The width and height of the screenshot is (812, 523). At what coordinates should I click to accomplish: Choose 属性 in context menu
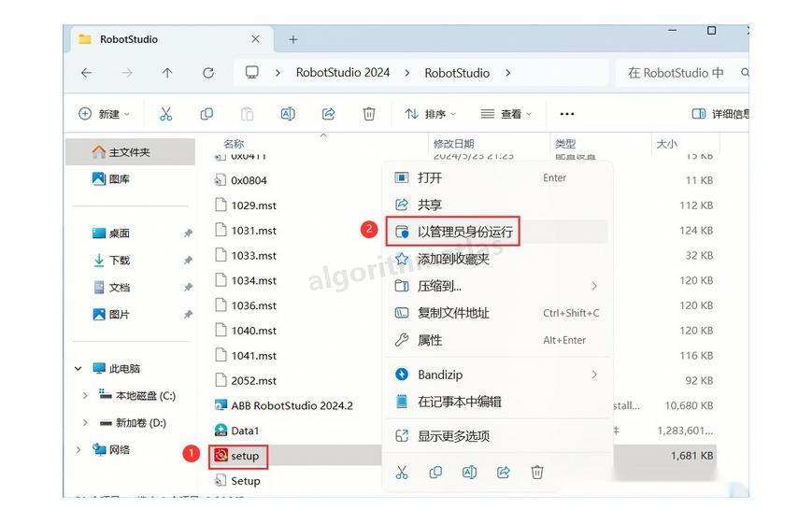point(497,340)
